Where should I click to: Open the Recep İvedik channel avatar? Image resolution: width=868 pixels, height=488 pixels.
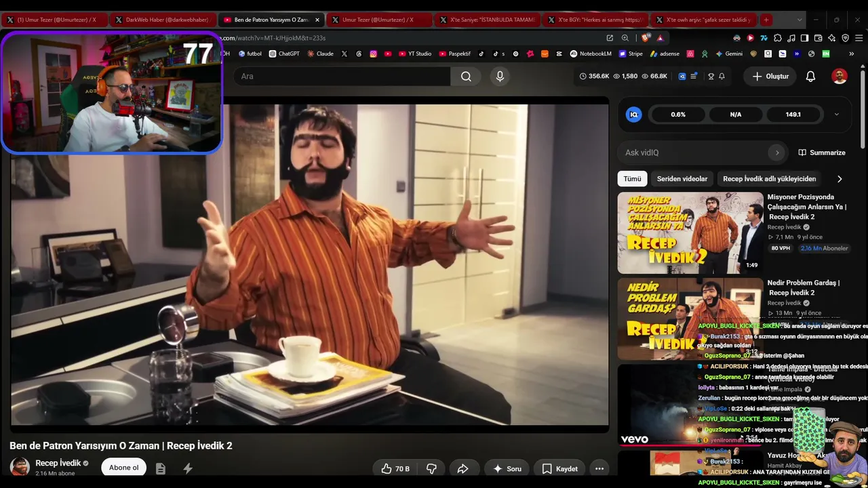[20, 467]
